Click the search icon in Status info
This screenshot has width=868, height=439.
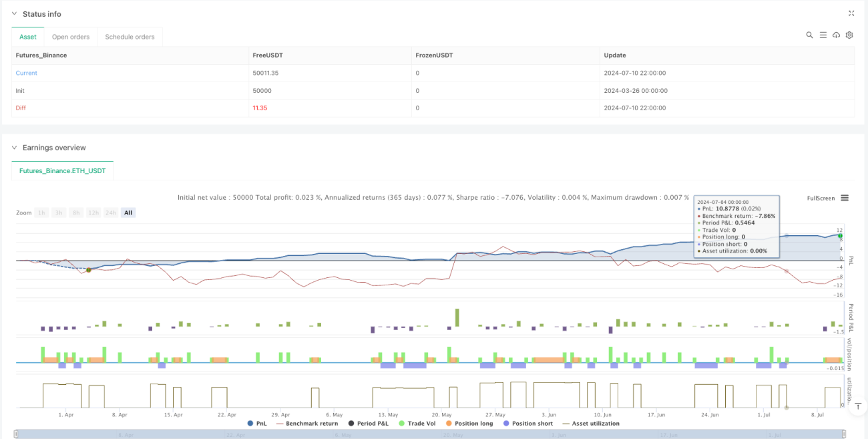[x=809, y=35]
